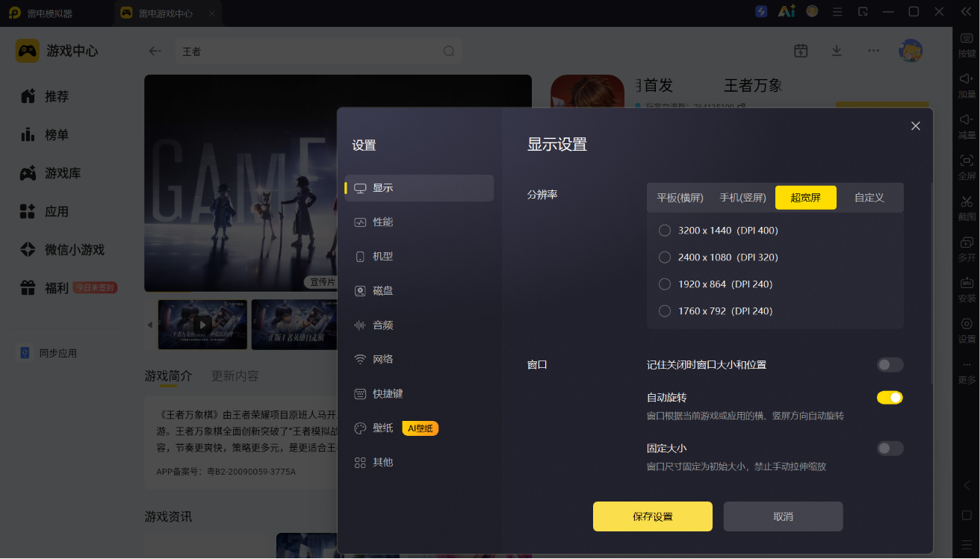Screen dimensions: 980x559
Task: Open 机型 settings category
Action: (x=419, y=257)
